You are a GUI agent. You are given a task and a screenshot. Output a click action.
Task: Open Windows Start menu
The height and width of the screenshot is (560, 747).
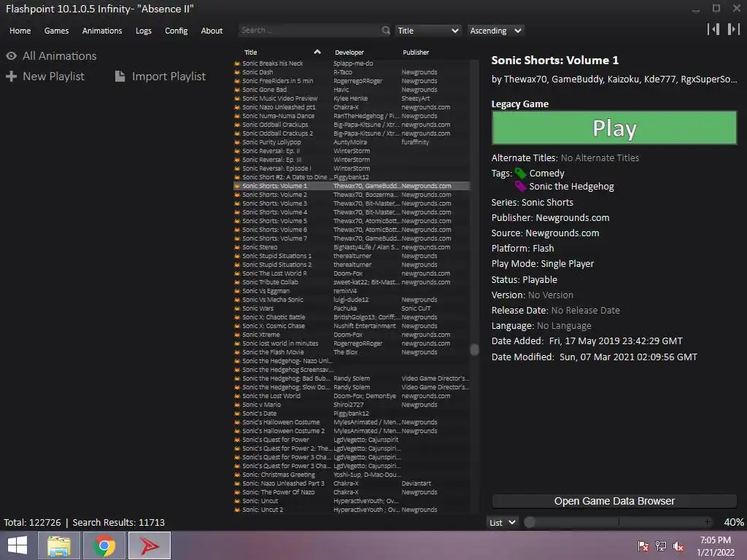pos(18,545)
